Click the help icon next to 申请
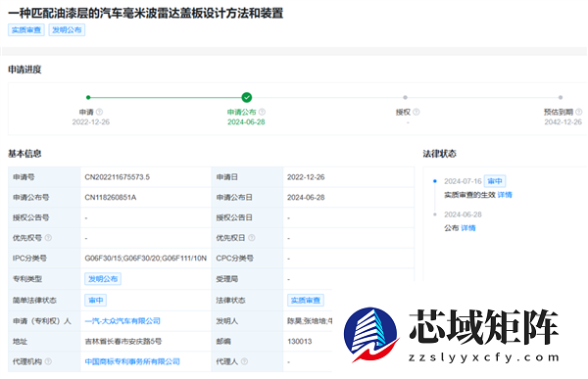This screenshot has height=379, width=588. tap(99, 112)
